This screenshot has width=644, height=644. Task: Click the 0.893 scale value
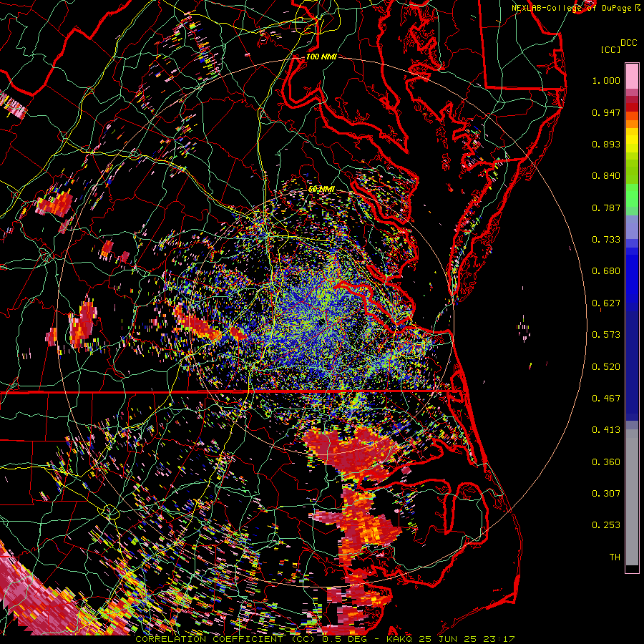point(606,144)
